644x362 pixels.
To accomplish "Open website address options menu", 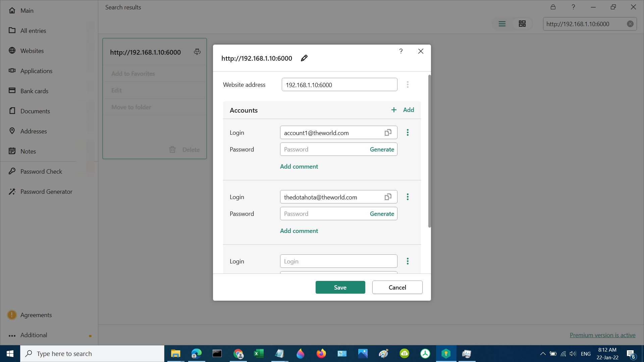I will point(408,84).
